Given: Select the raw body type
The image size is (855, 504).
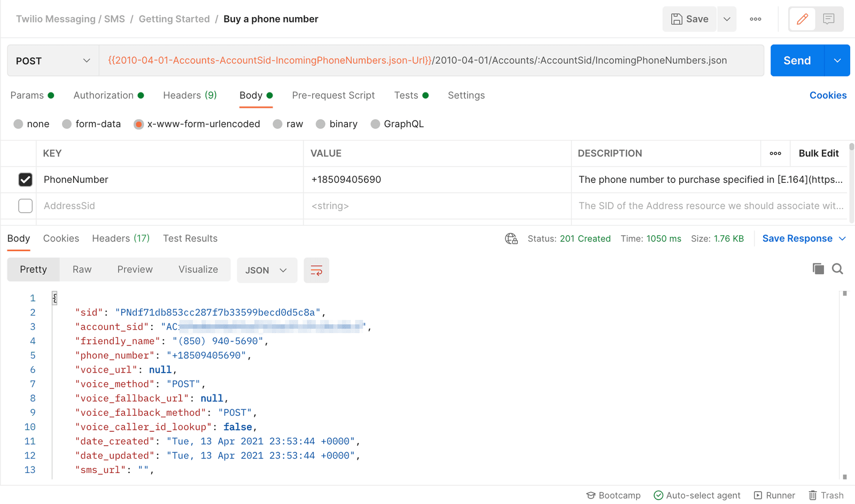Looking at the screenshot, I should point(277,123).
